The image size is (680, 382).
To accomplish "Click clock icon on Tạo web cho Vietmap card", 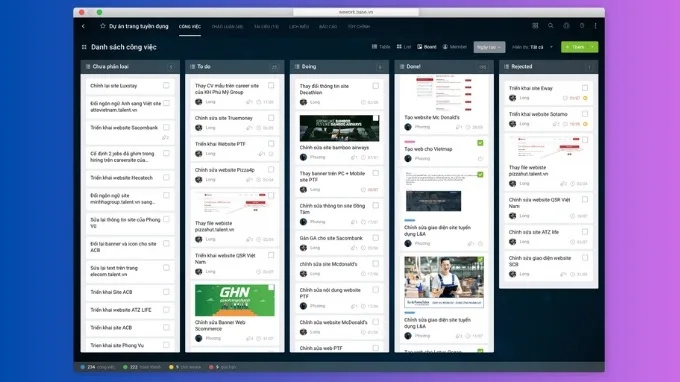I will click(x=480, y=159).
